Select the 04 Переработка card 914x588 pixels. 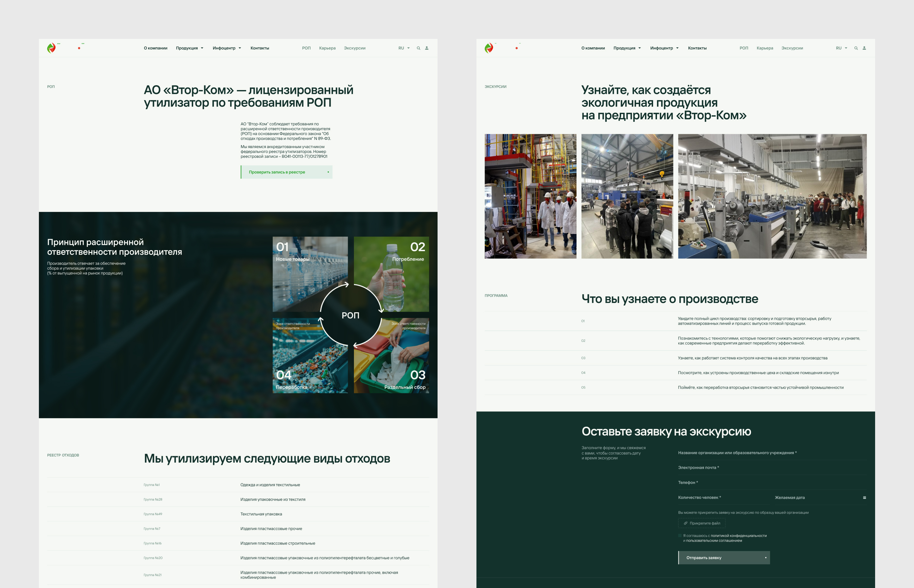(310, 355)
